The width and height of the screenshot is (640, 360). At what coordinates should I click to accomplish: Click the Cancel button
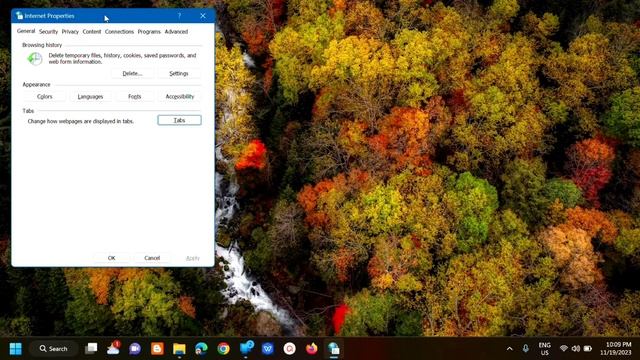point(152,258)
